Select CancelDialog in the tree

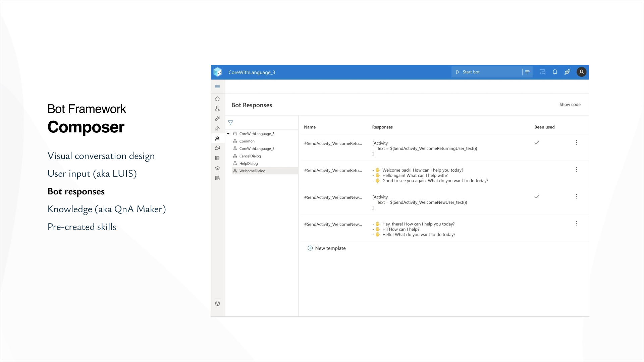(250, 156)
